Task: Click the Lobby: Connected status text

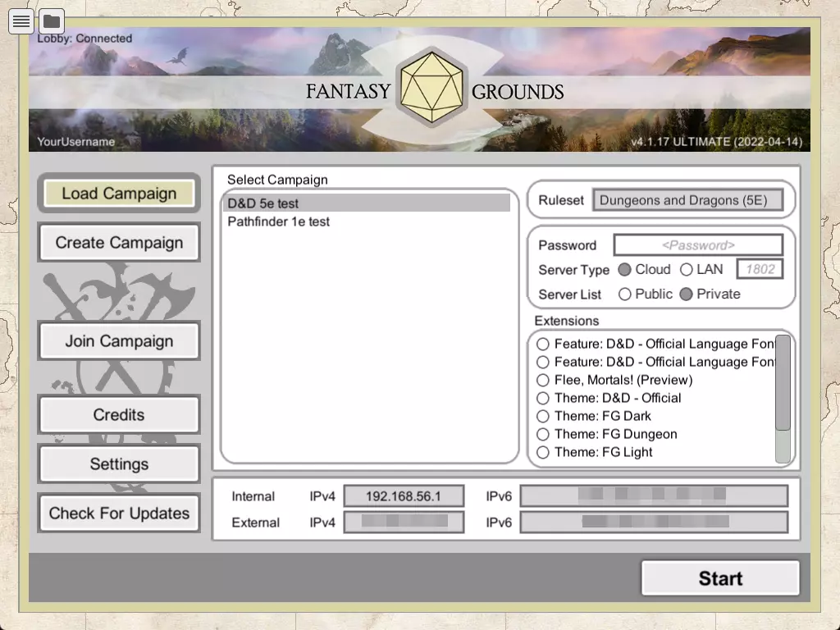Action: pyautogui.click(x=84, y=39)
